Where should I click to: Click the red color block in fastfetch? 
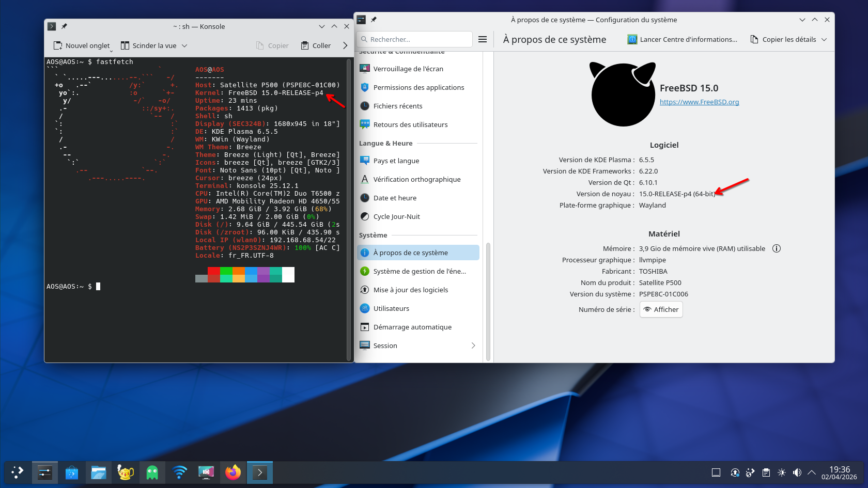tap(213, 271)
